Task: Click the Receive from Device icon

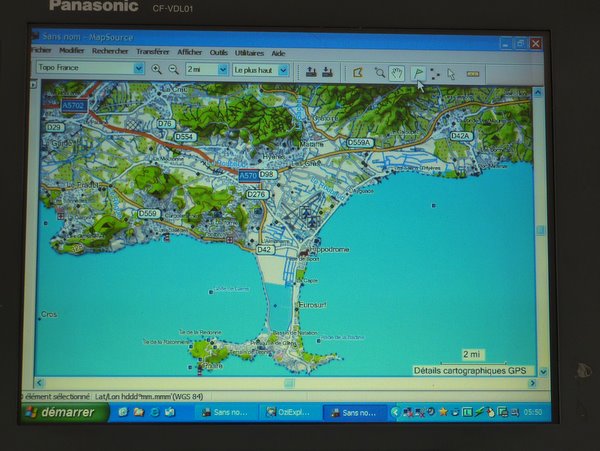Action: 327,72
